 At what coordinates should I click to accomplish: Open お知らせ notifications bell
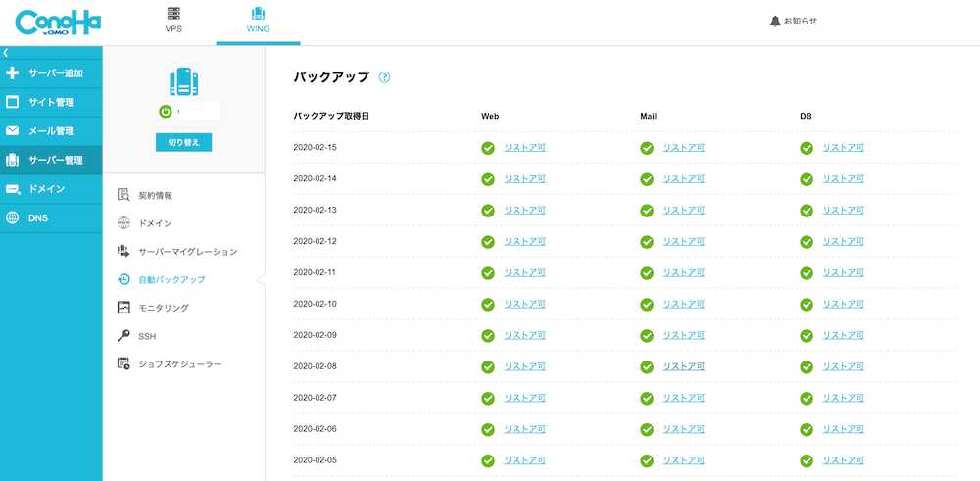793,21
